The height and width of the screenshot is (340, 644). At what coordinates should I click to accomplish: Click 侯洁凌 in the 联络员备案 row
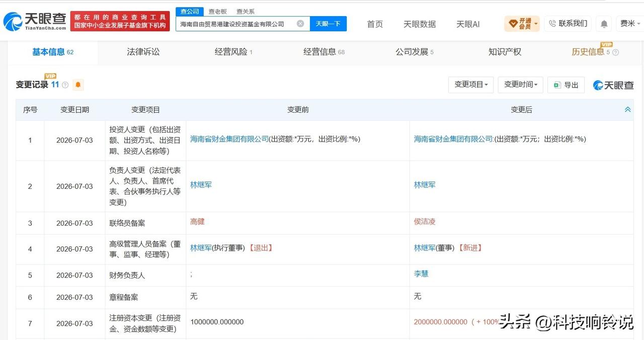(425, 222)
